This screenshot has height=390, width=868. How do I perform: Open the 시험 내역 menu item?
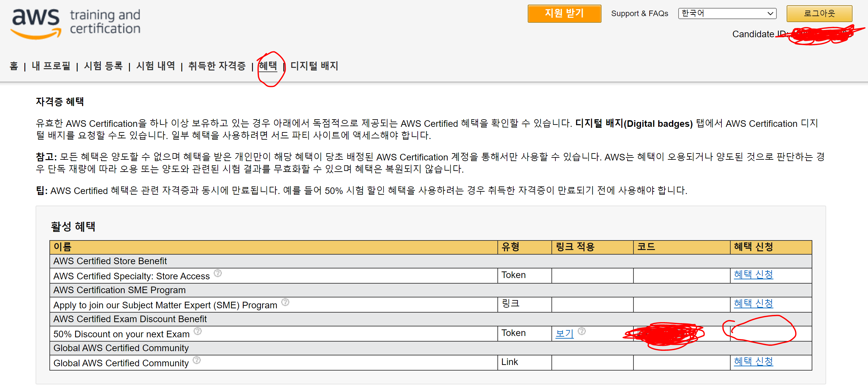tap(155, 66)
